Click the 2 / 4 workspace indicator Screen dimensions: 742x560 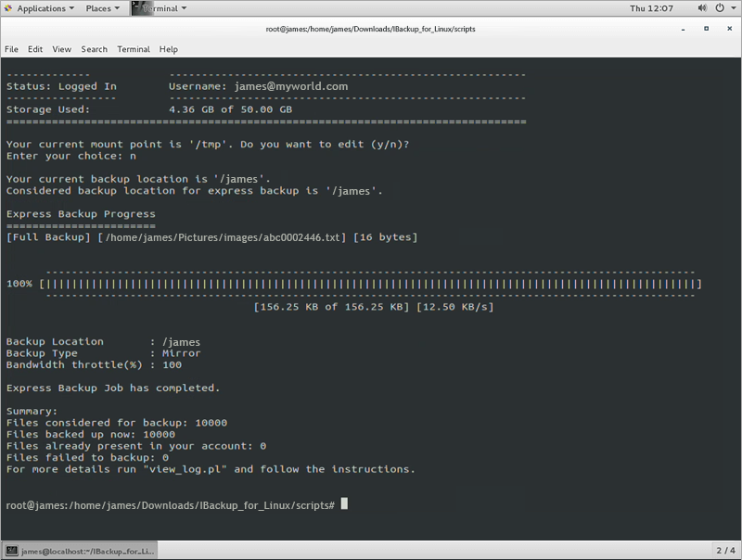724,550
